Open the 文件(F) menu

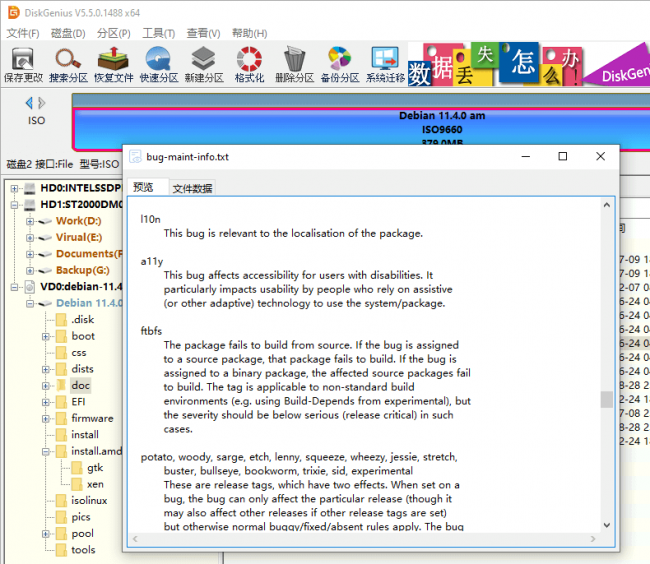(x=23, y=33)
